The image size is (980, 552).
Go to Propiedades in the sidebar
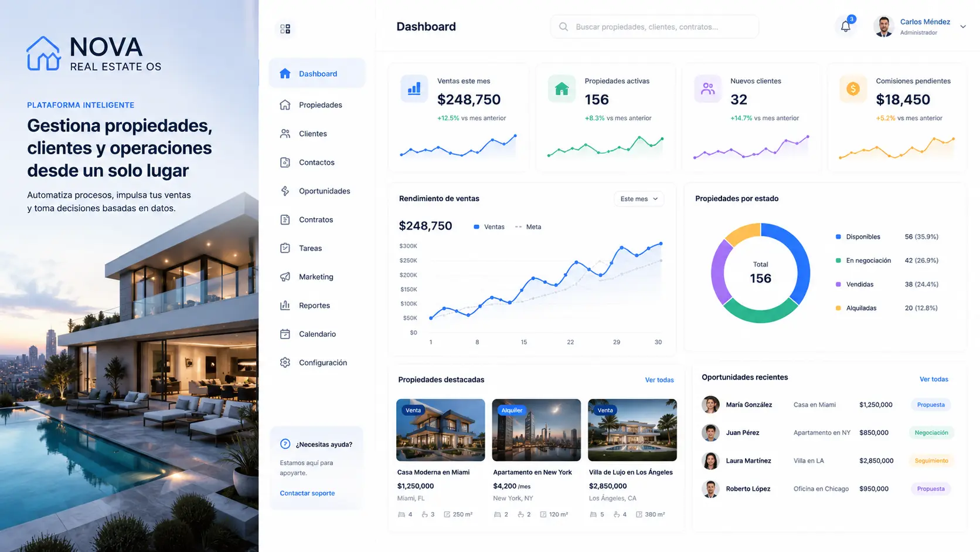click(x=317, y=104)
